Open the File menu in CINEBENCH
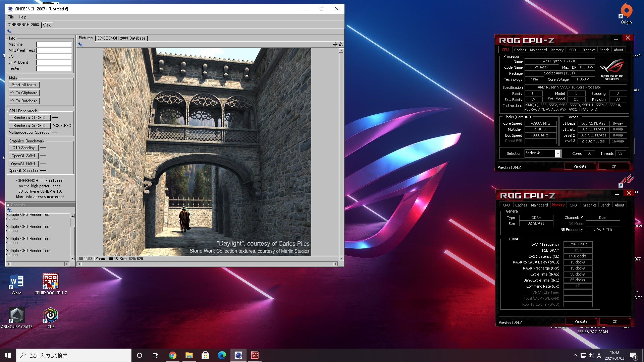This screenshot has width=644, height=362. (x=11, y=17)
